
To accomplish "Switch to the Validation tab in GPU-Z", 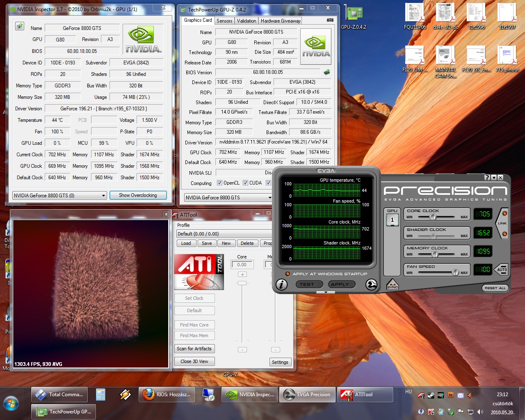I will pos(247,21).
